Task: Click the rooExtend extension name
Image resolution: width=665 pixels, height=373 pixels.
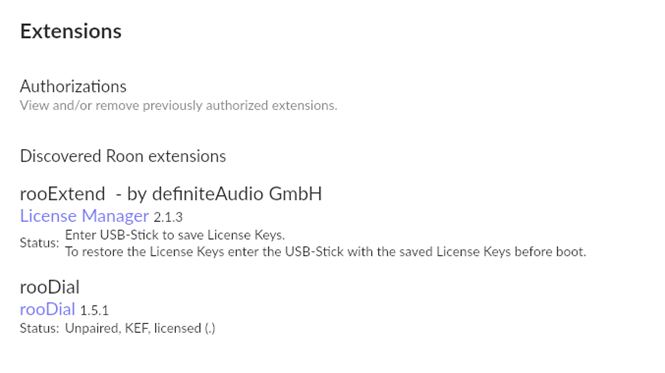Action: tap(62, 194)
